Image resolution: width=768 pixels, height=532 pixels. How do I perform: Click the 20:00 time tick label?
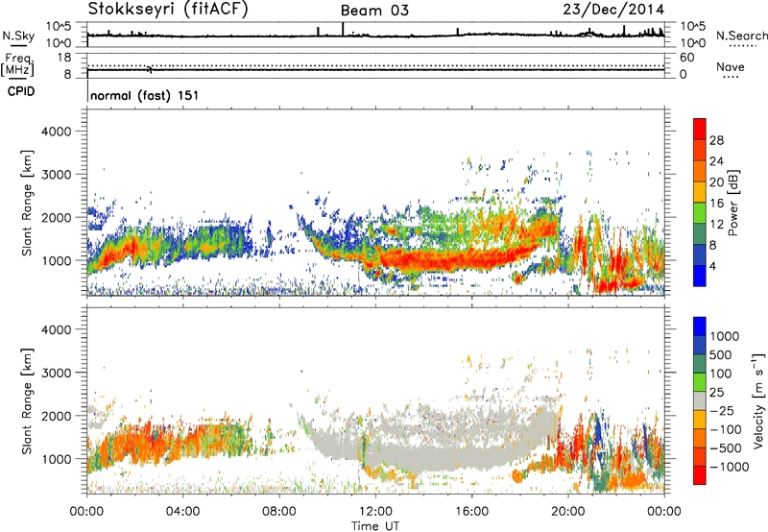(568, 512)
